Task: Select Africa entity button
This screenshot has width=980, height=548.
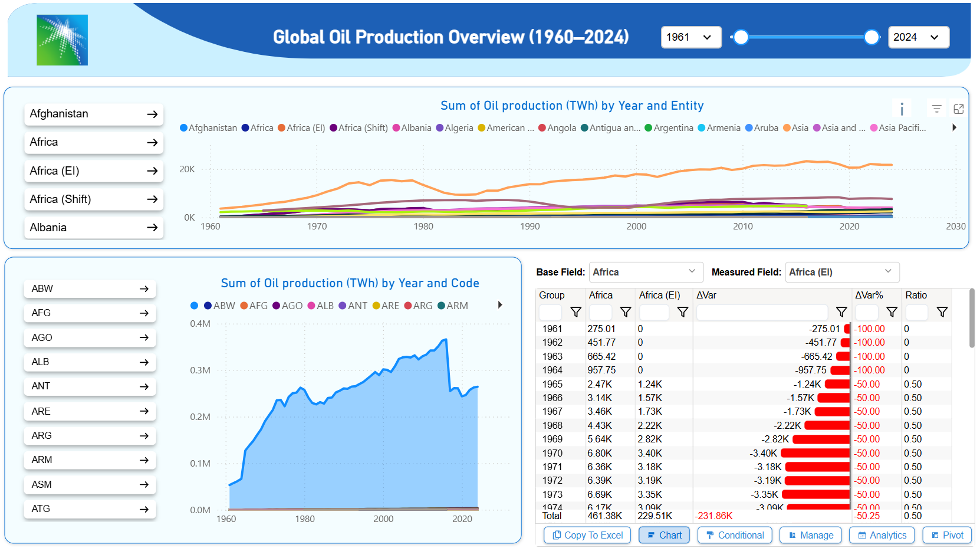Action: 94,142
